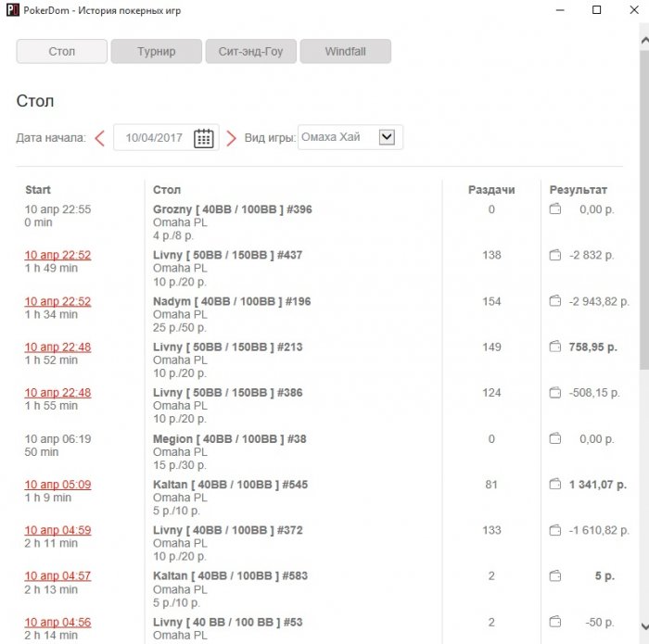This screenshot has height=644, width=649.
Task: Switch to the Сит-энд-Гоу tab
Action: 251,51
